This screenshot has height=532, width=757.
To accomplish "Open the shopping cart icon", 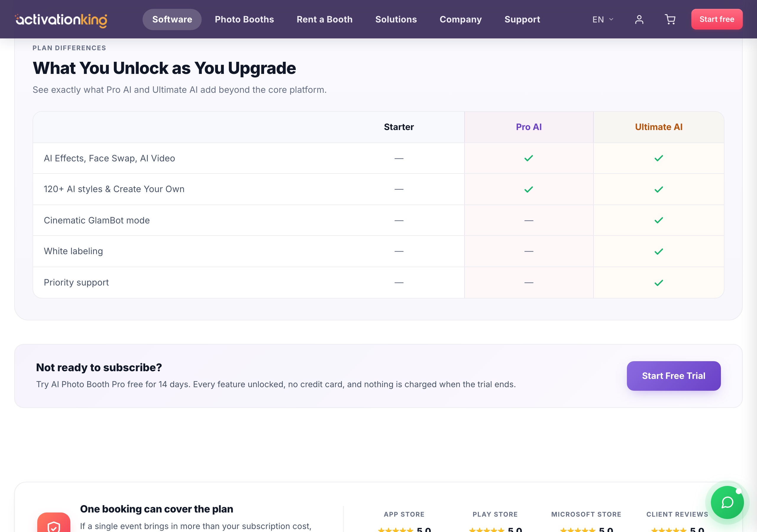I will tap(670, 20).
